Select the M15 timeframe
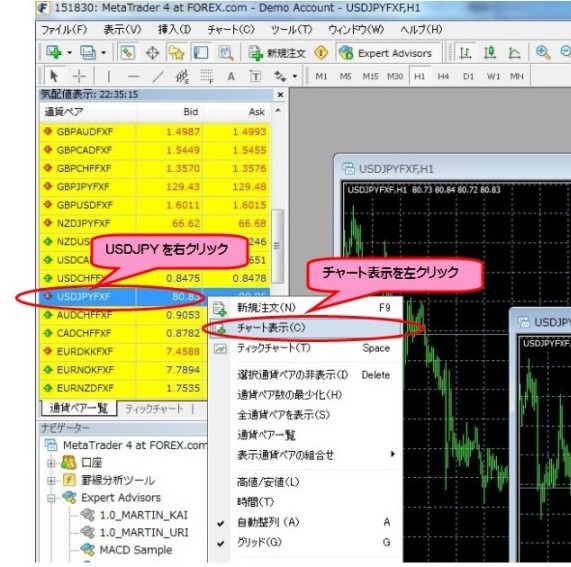Image resolution: width=571 pixels, height=567 pixels. (370, 76)
